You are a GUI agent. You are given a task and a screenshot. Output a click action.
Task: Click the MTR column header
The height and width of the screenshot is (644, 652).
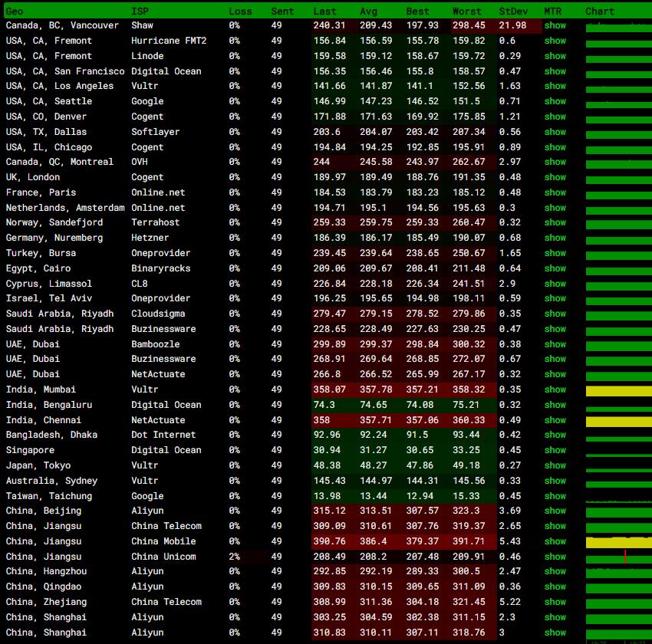click(x=552, y=11)
